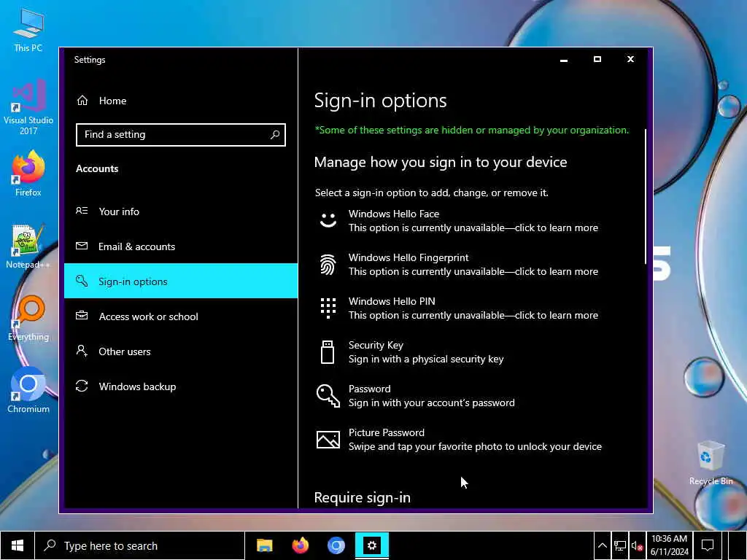Open Email & accounts page
This screenshot has height=560, width=747.
181,246
